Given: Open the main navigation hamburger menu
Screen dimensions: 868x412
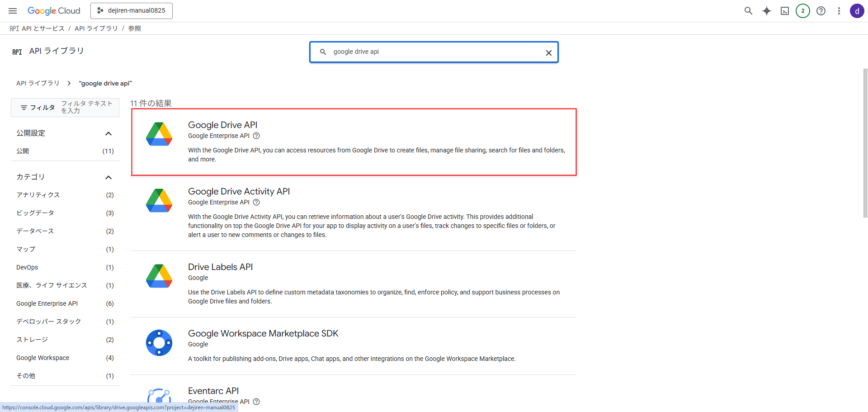Looking at the screenshot, I should point(13,11).
